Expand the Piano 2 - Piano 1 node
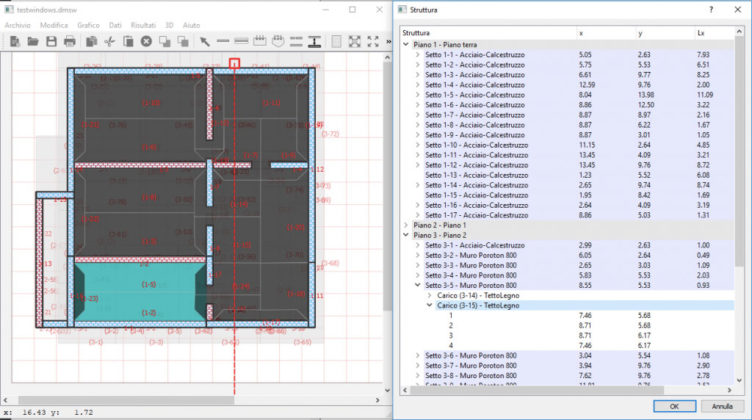Viewport: 752px width, 420px height. pos(406,225)
